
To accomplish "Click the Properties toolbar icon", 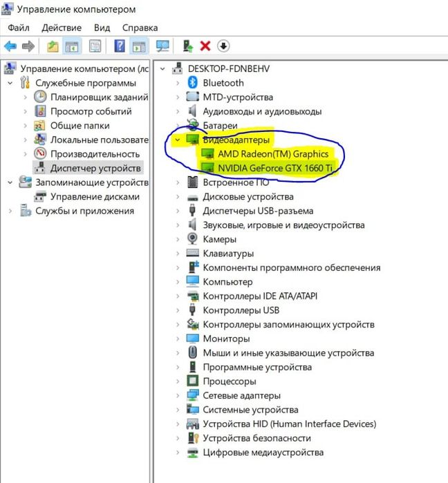I will tap(95, 46).
